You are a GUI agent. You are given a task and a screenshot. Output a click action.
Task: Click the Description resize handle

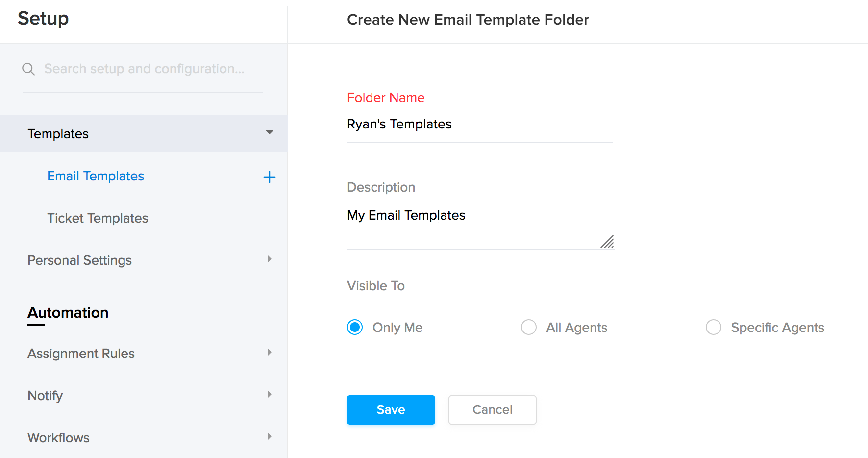point(607,242)
